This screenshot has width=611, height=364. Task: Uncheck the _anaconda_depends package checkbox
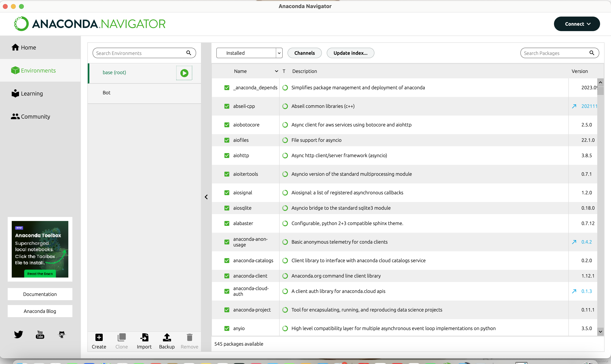pyautogui.click(x=227, y=88)
